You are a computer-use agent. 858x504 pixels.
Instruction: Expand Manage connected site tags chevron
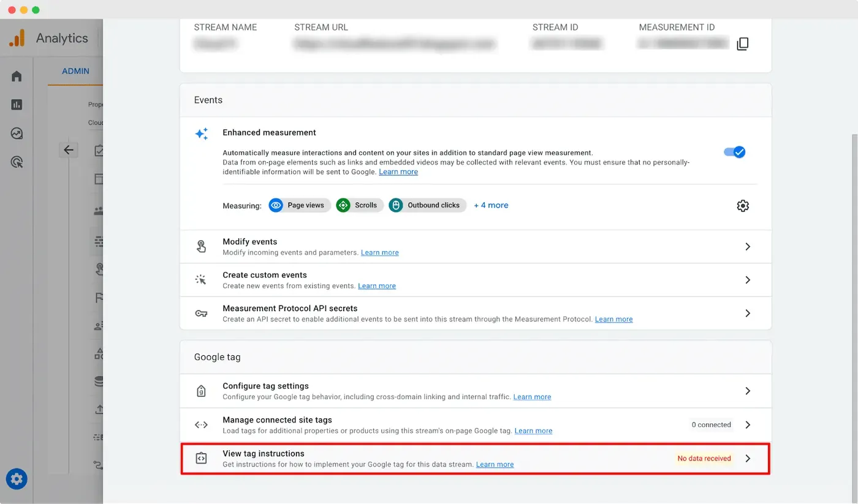pos(748,425)
